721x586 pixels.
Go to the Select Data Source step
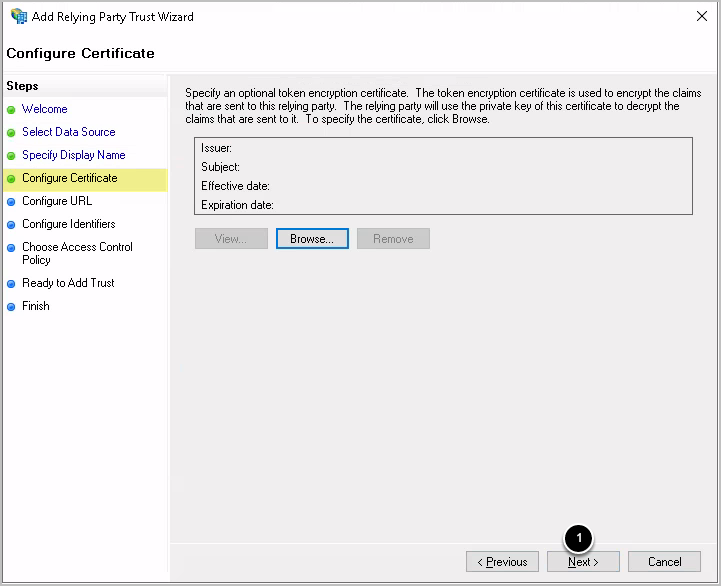68,132
